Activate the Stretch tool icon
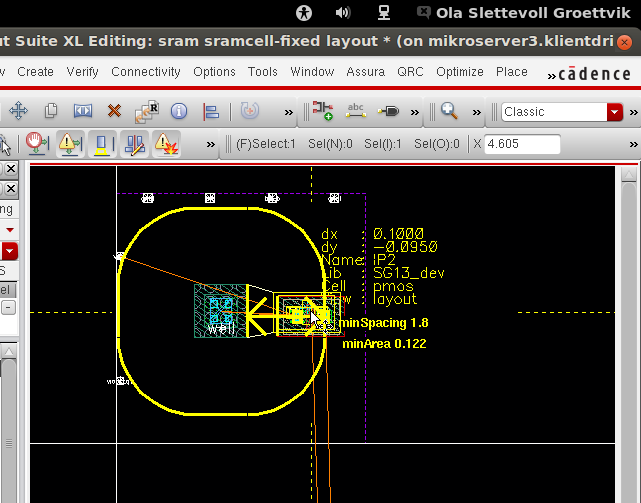641x503 pixels. coord(83,111)
